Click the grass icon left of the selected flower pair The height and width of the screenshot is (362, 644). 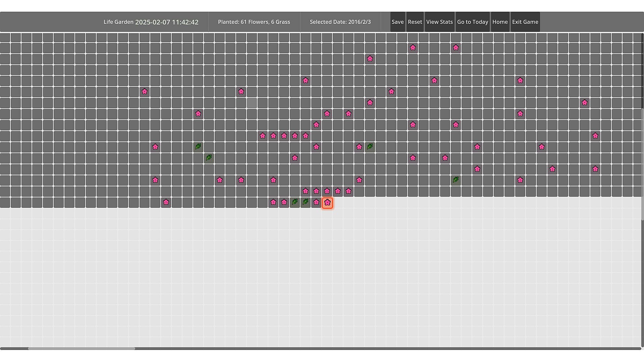click(x=305, y=202)
